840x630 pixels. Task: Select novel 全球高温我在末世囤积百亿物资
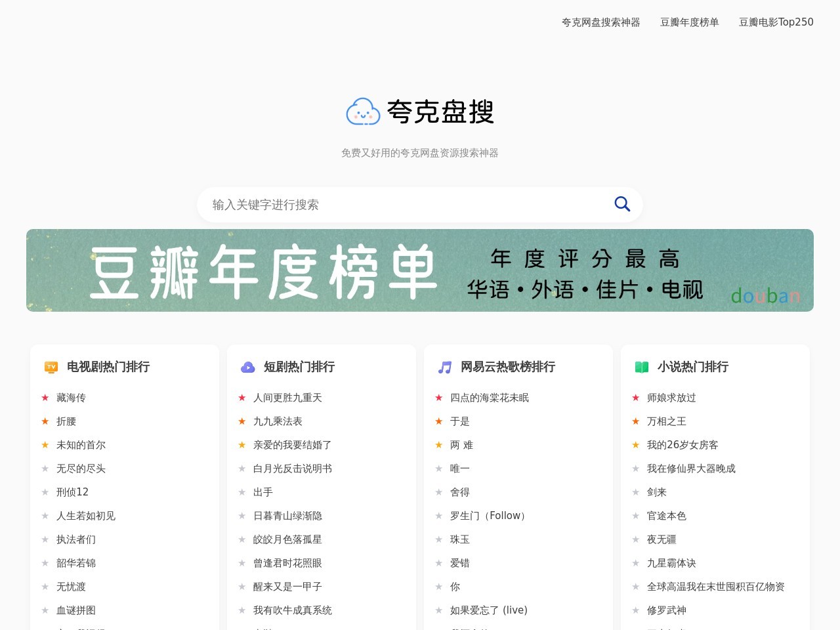pos(716,587)
